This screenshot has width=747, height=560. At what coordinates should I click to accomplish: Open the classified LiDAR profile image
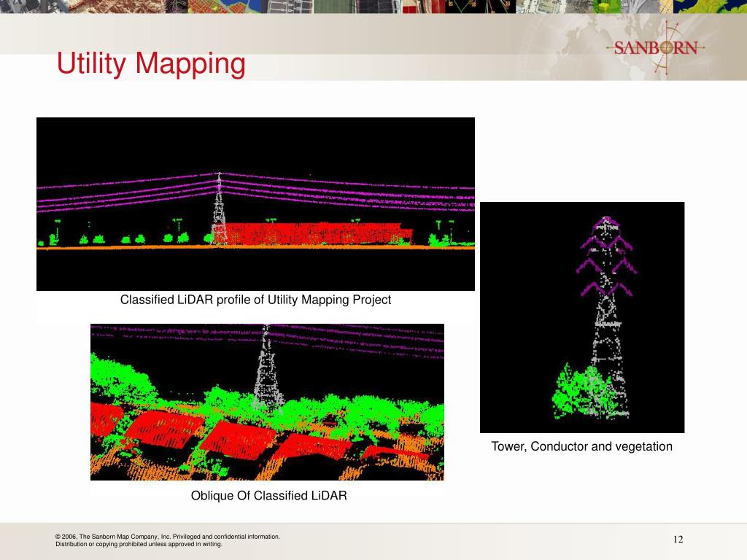[255, 204]
